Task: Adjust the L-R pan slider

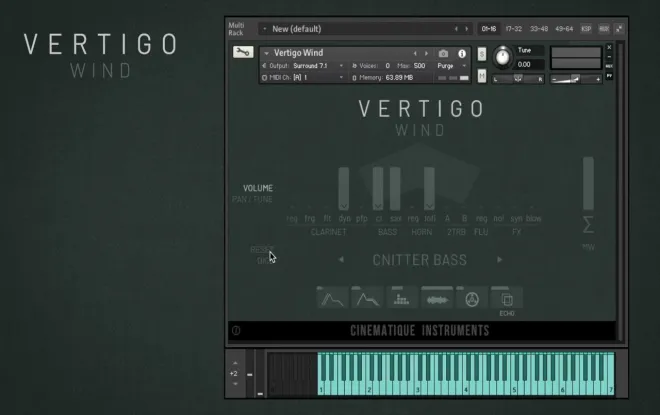Action: [518, 79]
